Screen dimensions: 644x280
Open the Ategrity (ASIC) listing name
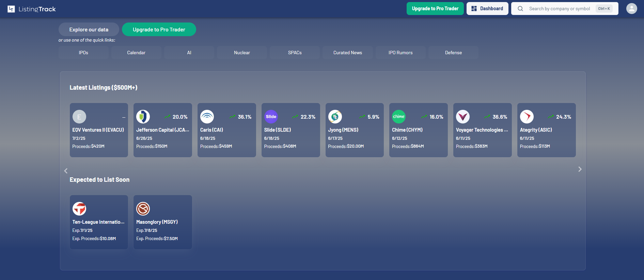[x=536, y=130]
